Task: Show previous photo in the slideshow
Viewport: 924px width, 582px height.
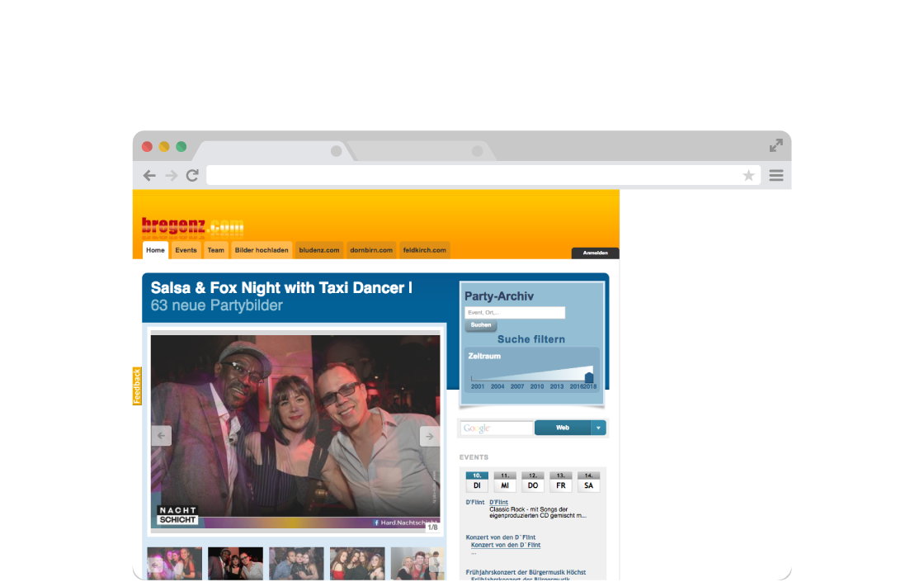Action: pos(162,436)
